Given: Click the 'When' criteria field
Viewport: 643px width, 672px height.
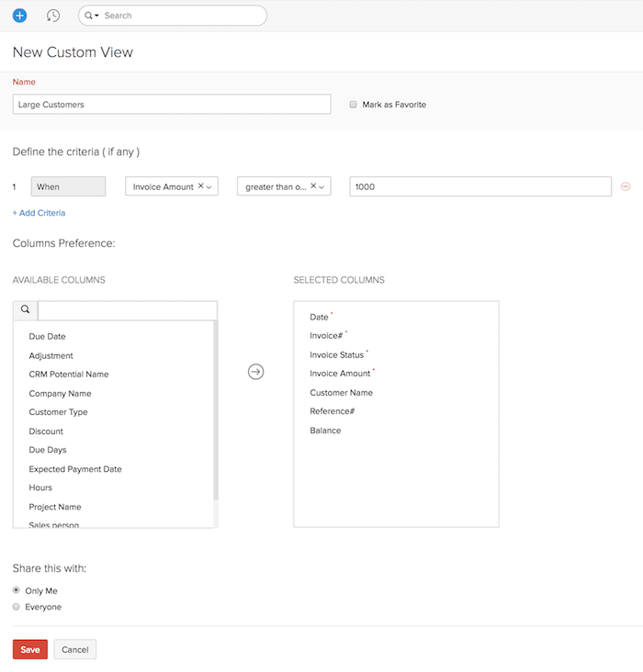Looking at the screenshot, I should (68, 186).
